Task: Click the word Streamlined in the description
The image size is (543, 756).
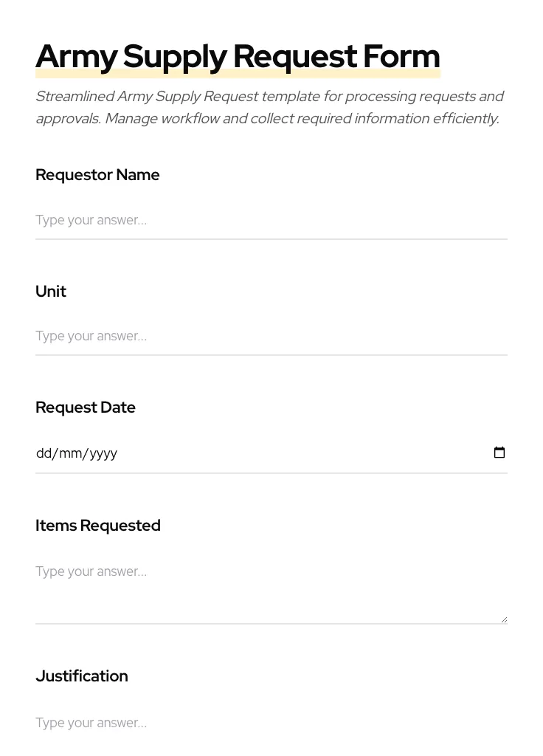Action: [75, 97]
